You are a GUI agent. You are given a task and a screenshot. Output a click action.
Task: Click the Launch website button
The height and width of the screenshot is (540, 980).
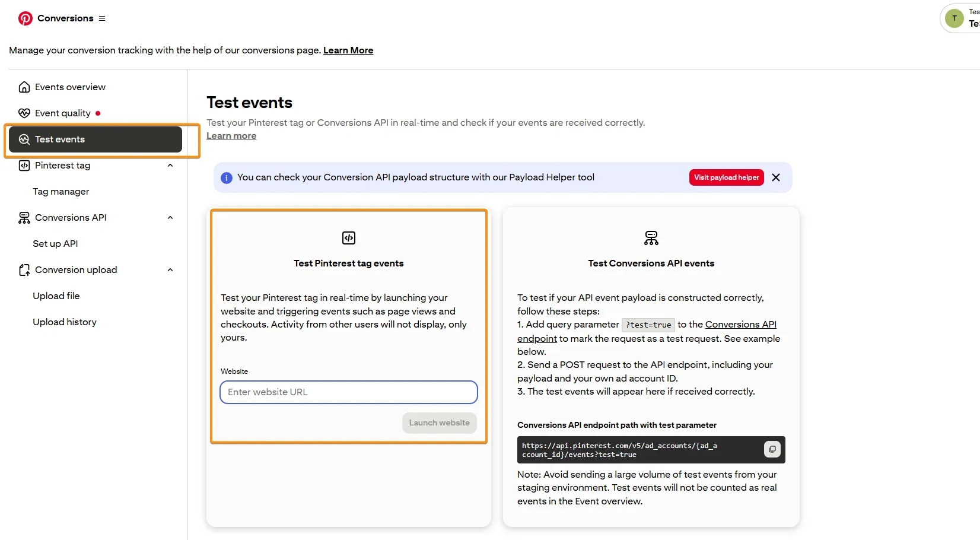(440, 423)
